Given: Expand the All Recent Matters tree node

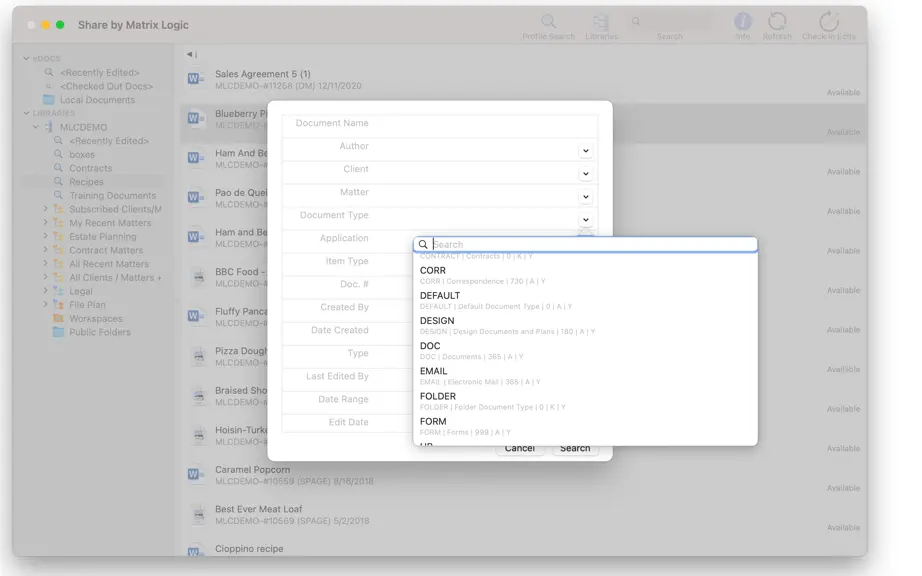Looking at the screenshot, I should pyautogui.click(x=45, y=263).
